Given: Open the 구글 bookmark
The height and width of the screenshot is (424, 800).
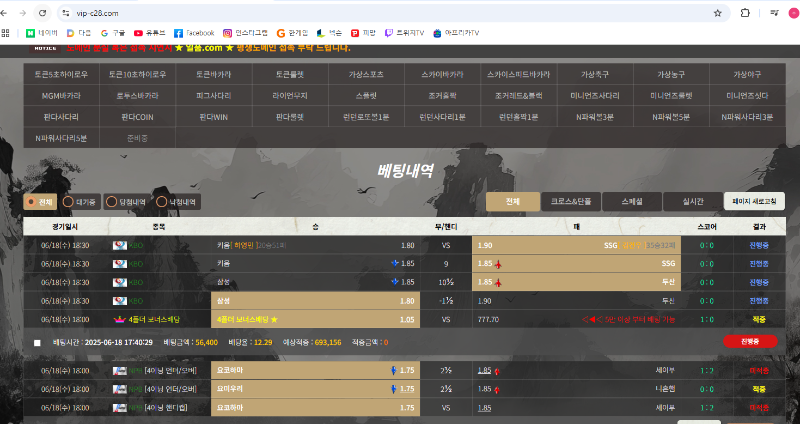Looking at the screenshot, I should pyautogui.click(x=113, y=33).
